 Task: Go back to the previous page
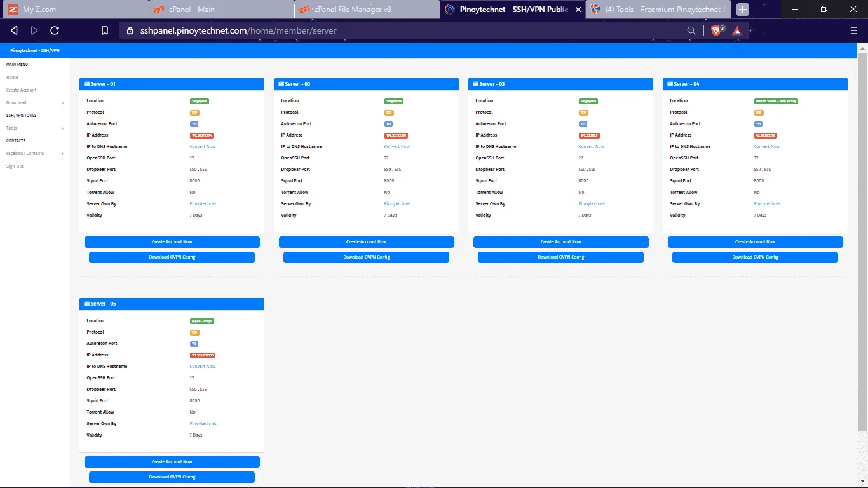15,30
